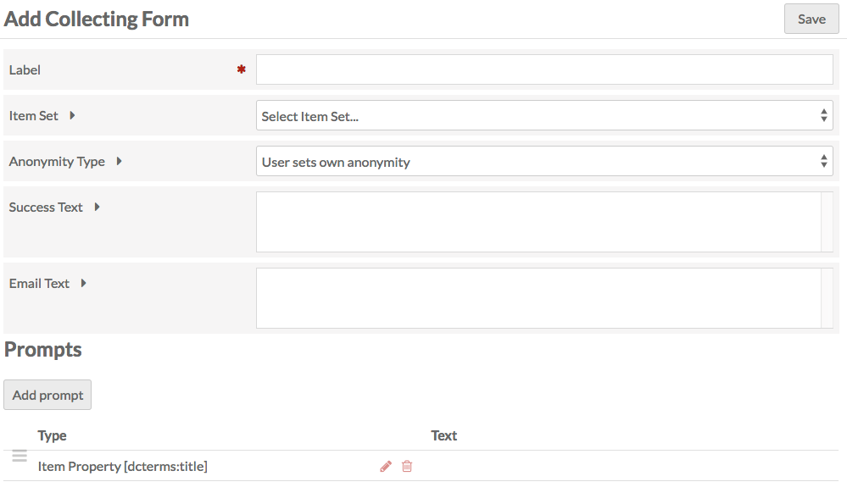This screenshot has height=504, width=847.
Task: Select the Item Property [dcterms:title] row
Action: click(x=421, y=466)
